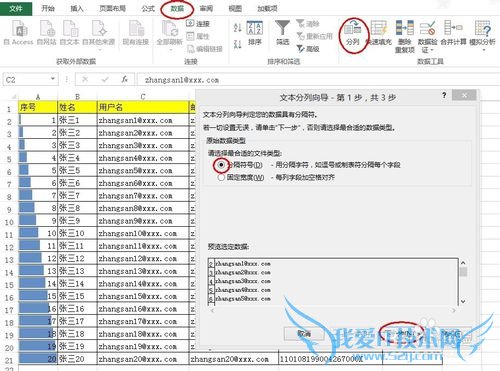The image size is (500, 371).
Task: Select the 固定宽度 fixed width radio option
Action: click(221, 177)
